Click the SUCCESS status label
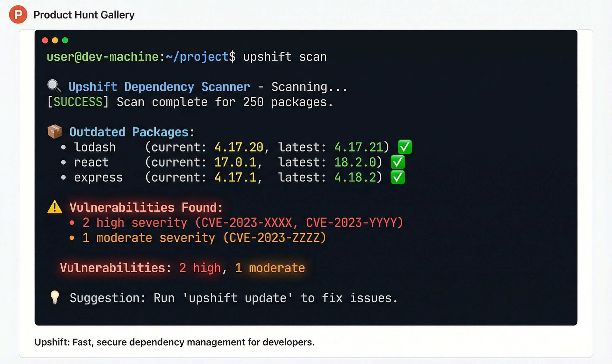The height and width of the screenshot is (364, 612). (78, 102)
